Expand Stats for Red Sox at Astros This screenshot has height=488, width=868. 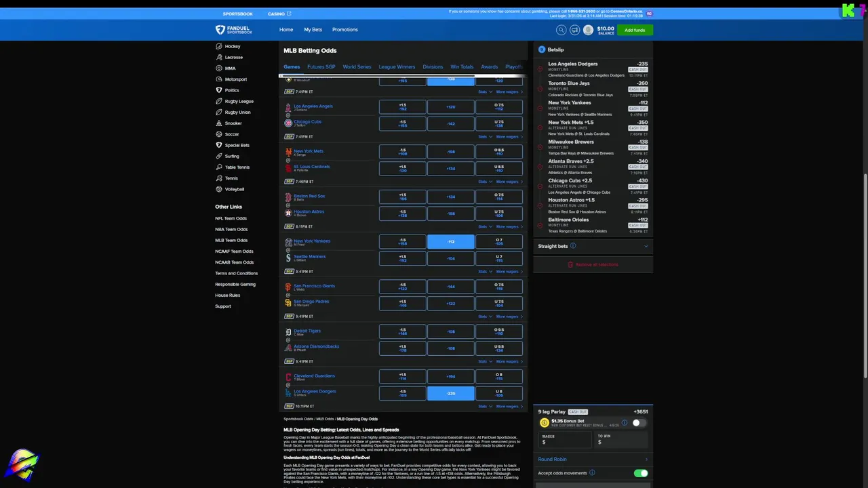[485, 226]
